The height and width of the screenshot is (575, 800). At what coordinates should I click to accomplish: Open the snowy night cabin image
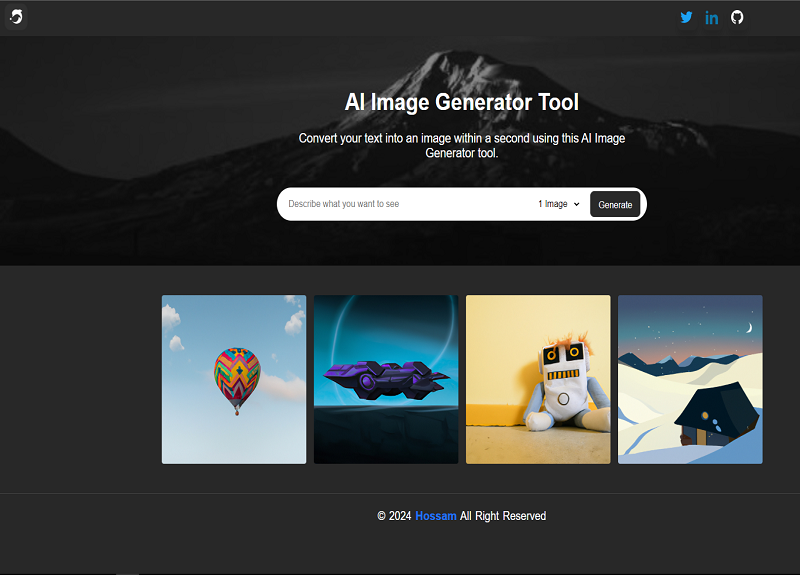click(x=690, y=379)
